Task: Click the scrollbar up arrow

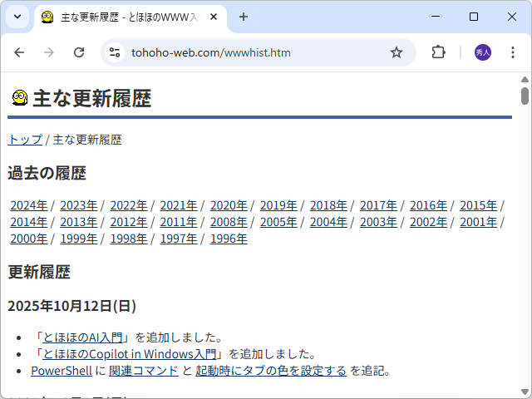Action: [x=525, y=80]
